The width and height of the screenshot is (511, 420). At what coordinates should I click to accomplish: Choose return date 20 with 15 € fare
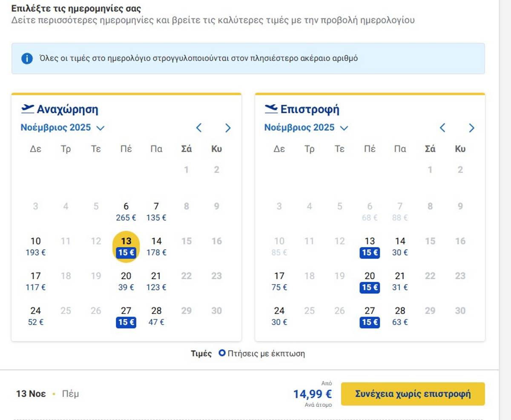click(x=370, y=282)
